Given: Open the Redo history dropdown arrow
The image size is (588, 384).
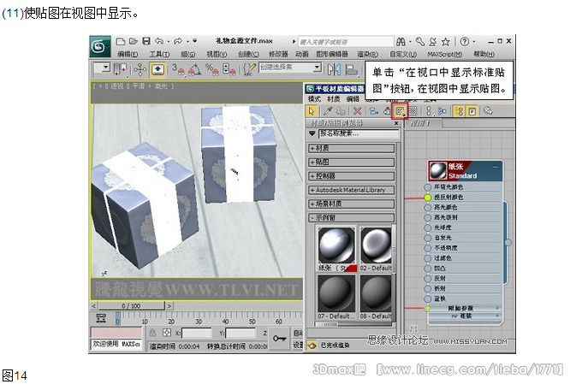Looking at the screenshot, I should (187, 41).
